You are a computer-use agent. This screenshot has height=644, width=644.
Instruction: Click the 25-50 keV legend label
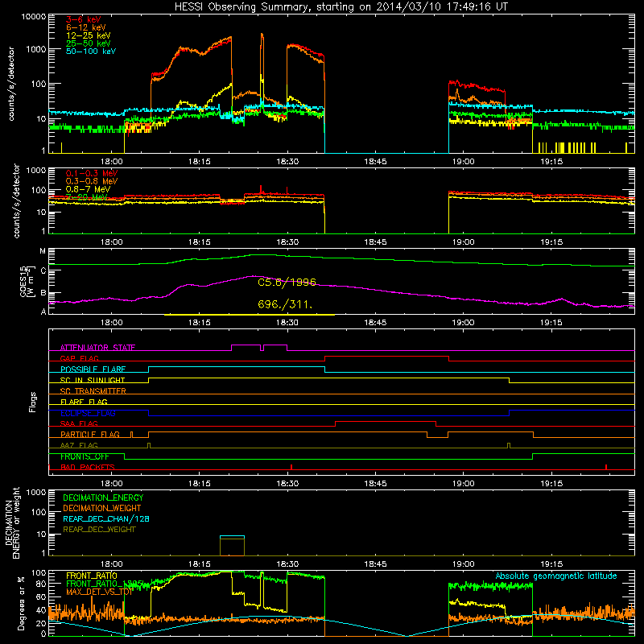pyautogui.click(x=89, y=43)
